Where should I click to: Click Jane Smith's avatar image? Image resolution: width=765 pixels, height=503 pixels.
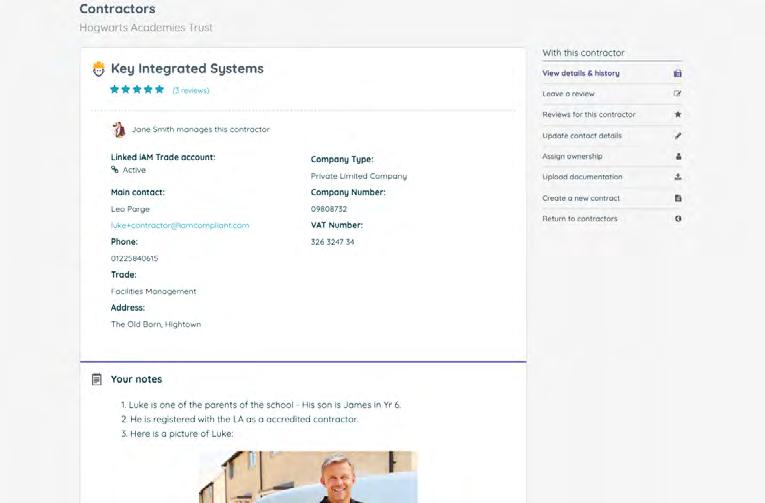pos(119,129)
